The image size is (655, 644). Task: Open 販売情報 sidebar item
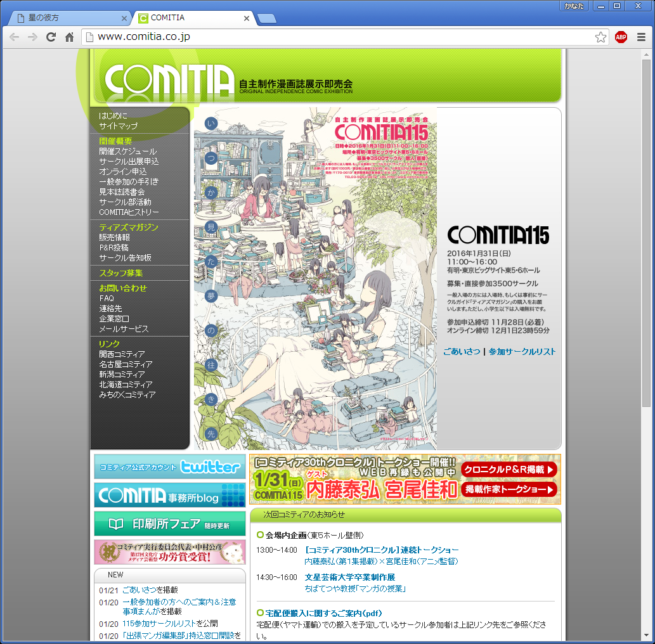coord(115,237)
